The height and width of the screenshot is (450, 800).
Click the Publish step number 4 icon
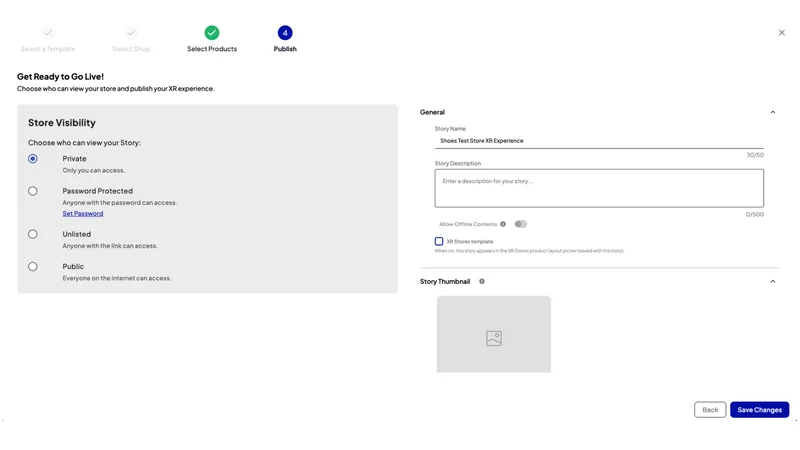[285, 33]
